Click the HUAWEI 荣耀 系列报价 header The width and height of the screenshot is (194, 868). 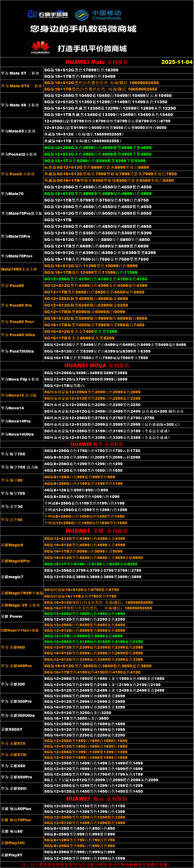97,531
